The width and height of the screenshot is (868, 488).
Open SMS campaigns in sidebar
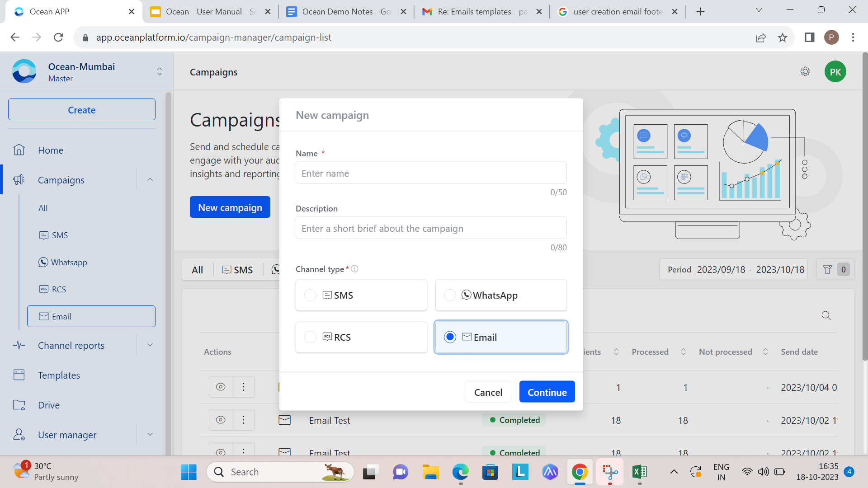tap(53, 235)
